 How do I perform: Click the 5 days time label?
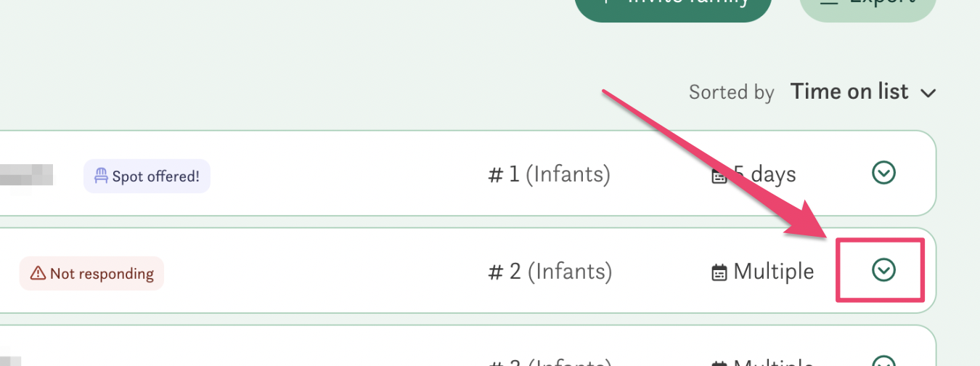(x=764, y=174)
